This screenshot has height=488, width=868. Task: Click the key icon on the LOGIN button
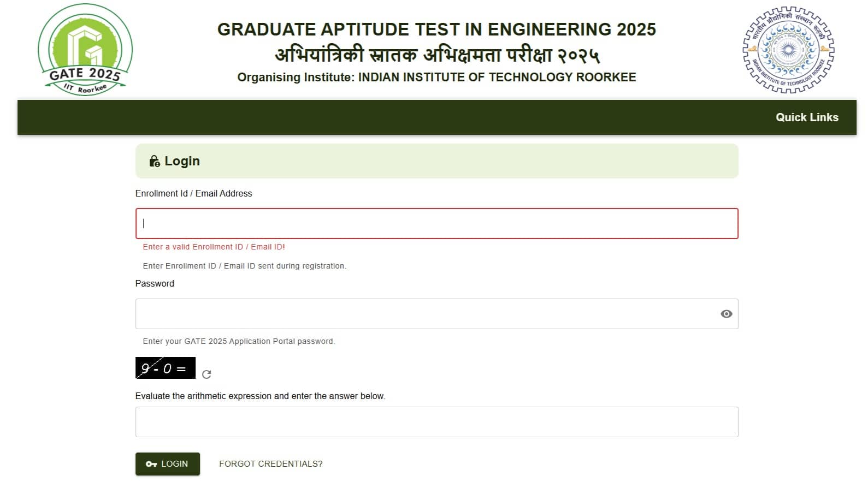[151, 463]
